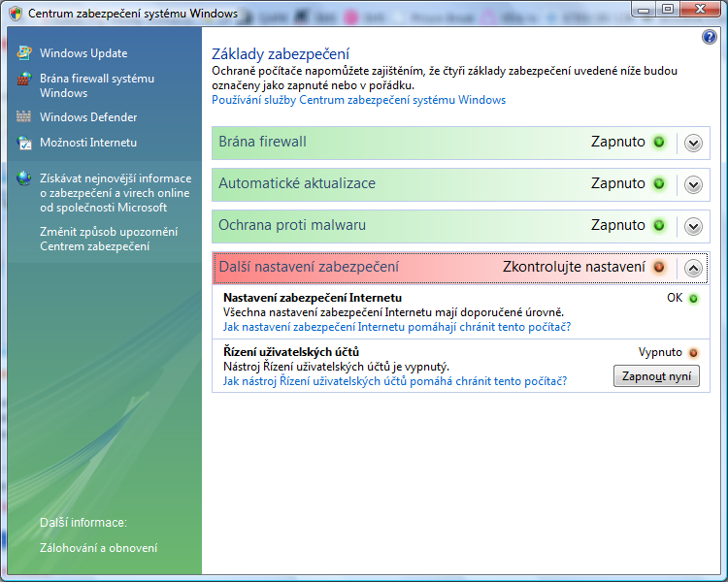The image size is (728, 582).
Task: Click the Windows Defender icon
Action: [24, 116]
